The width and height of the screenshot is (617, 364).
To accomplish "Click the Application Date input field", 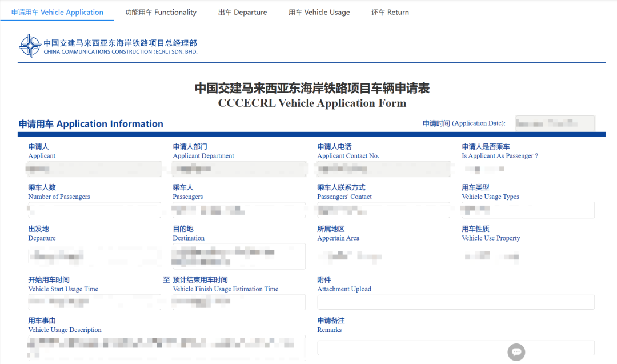I will tap(555, 123).
